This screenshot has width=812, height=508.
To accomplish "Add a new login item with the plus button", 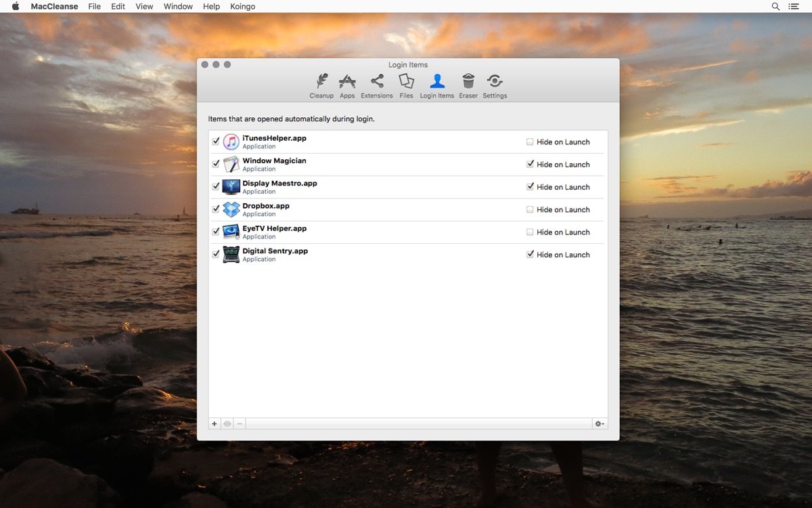I will pyautogui.click(x=215, y=423).
